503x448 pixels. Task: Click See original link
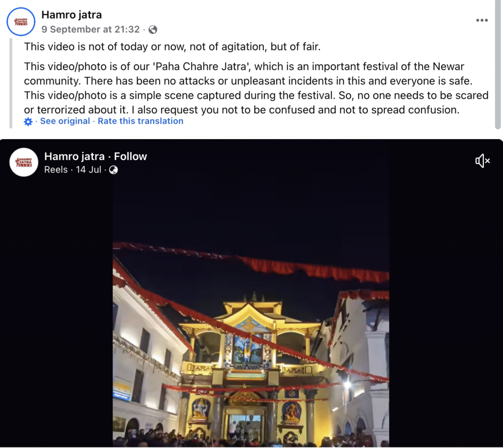65,121
